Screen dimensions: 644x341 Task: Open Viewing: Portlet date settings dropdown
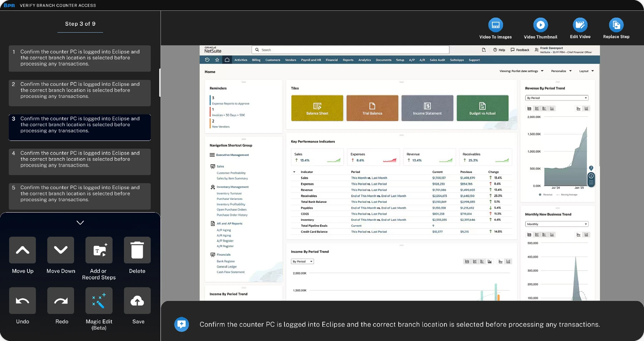(x=522, y=71)
